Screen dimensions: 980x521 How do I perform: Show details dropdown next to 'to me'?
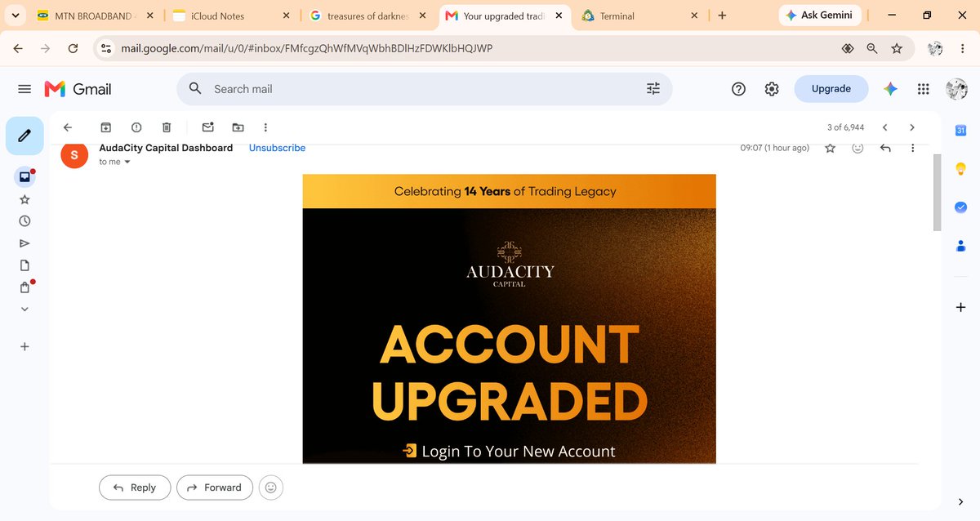[127, 162]
